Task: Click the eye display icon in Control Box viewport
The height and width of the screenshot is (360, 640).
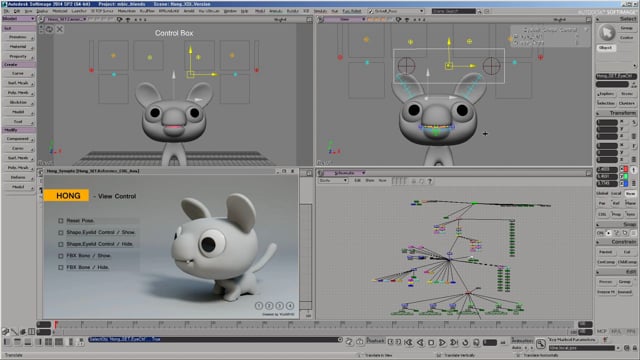Action: click(128, 19)
